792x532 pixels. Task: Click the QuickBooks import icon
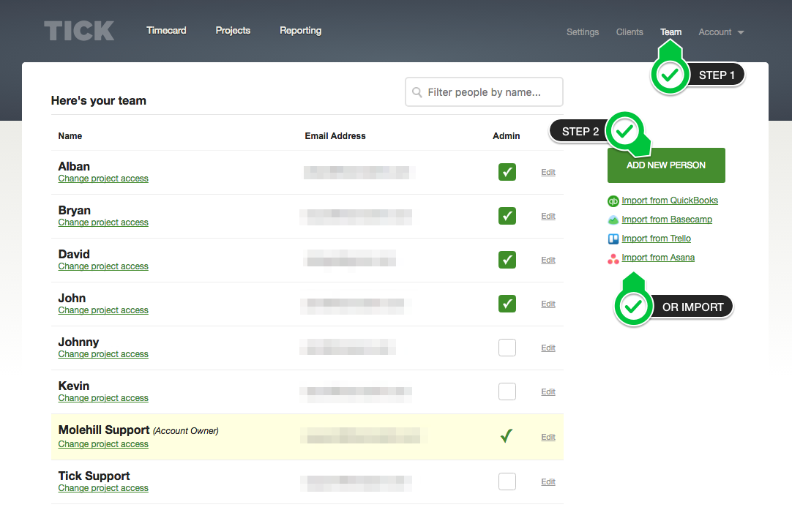tap(613, 201)
